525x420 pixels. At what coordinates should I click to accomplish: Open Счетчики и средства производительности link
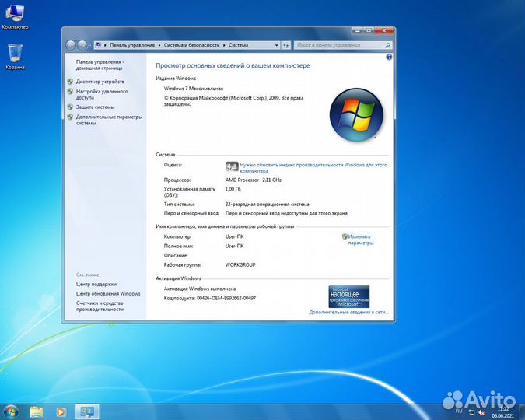100,306
